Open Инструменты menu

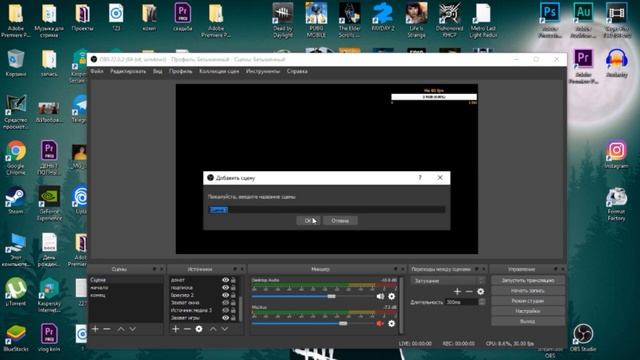263,71
